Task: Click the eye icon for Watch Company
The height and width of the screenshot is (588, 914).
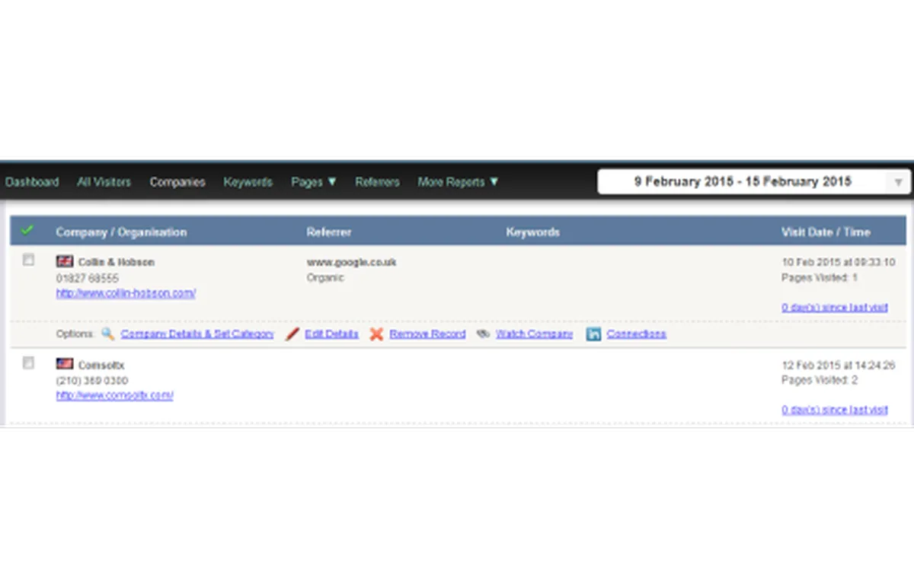Action: point(483,334)
